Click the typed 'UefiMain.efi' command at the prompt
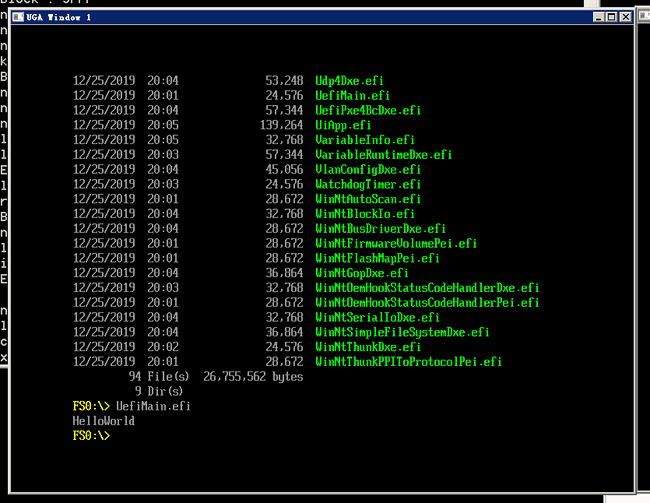 pos(153,406)
